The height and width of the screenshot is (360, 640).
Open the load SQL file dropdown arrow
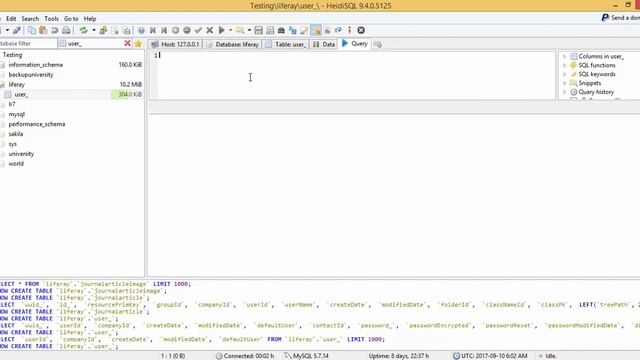pos(249,30)
